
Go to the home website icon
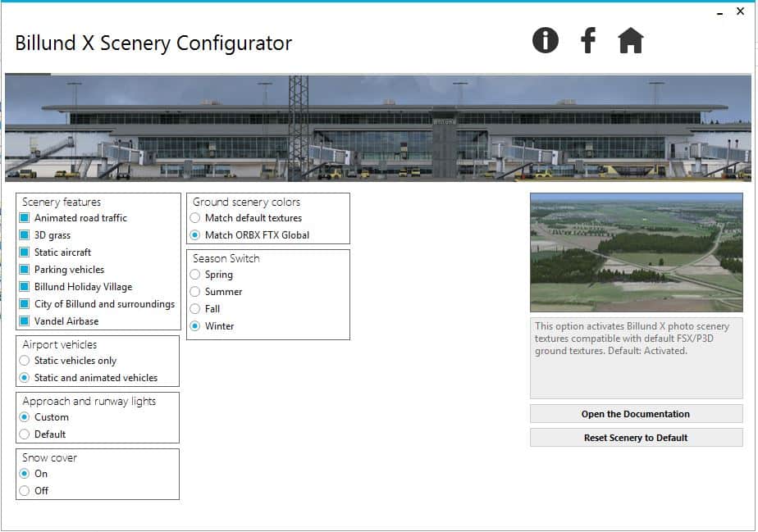pos(630,40)
